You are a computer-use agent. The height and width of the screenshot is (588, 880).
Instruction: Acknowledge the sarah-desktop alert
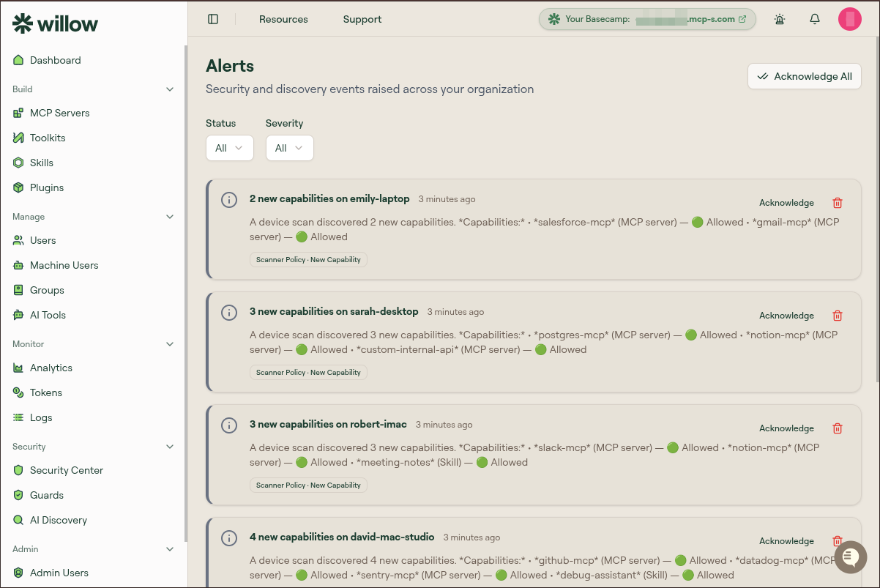[x=786, y=316]
